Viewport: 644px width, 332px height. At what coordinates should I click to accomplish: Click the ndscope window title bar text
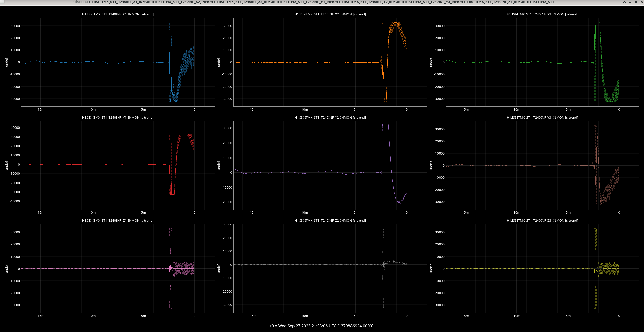(313, 2)
